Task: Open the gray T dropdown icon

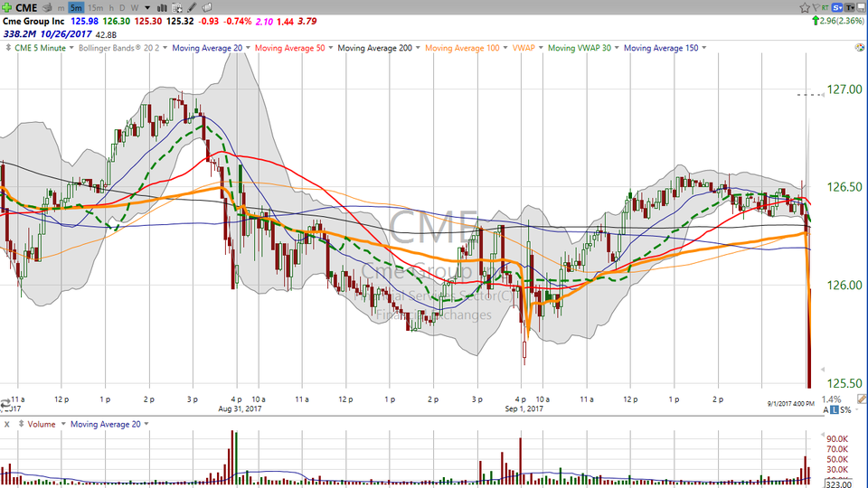Action: (x=850, y=7)
